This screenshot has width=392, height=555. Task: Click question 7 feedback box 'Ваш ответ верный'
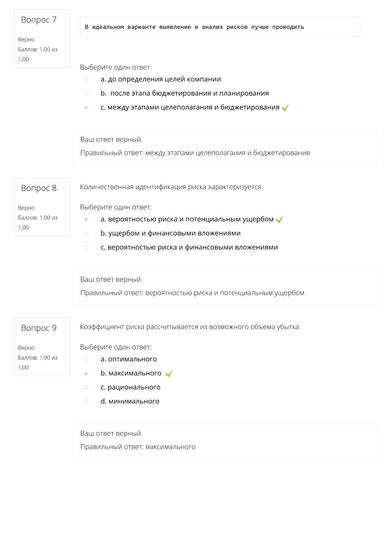tap(225, 147)
